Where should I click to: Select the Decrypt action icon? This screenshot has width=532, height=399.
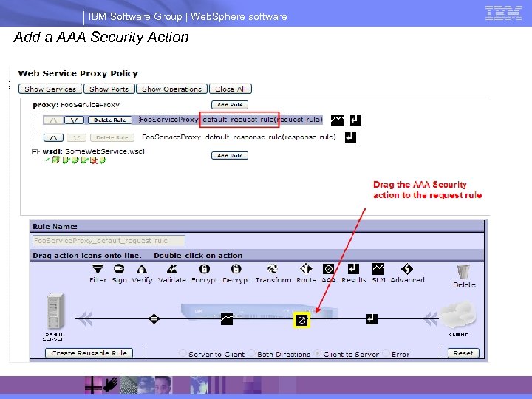(x=236, y=269)
